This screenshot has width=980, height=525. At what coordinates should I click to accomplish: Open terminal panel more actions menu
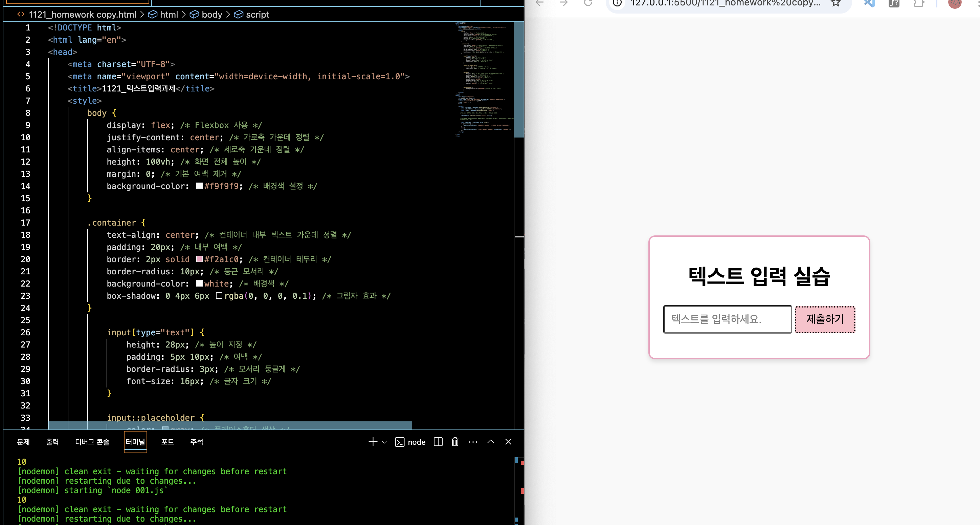pyautogui.click(x=473, y=442)
